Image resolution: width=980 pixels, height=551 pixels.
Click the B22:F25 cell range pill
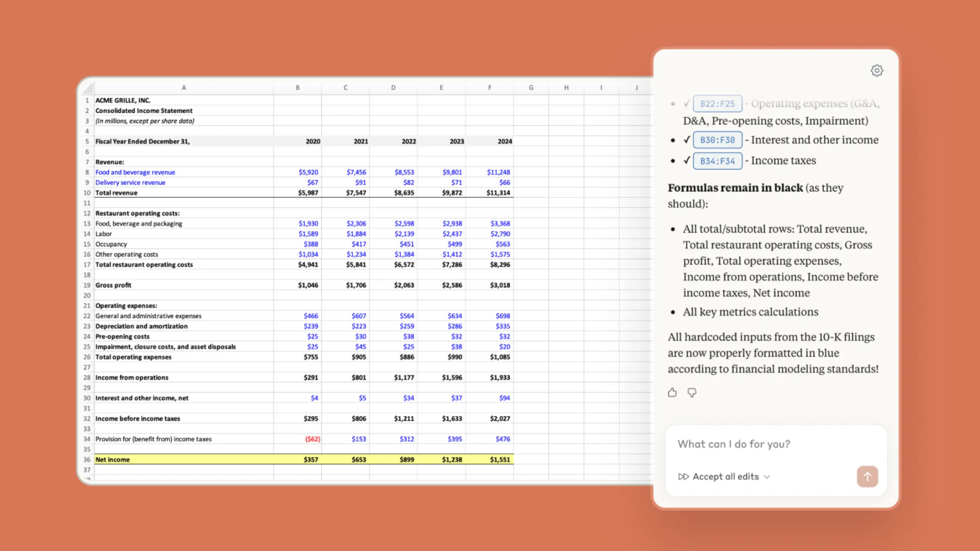tap(717, 103)
